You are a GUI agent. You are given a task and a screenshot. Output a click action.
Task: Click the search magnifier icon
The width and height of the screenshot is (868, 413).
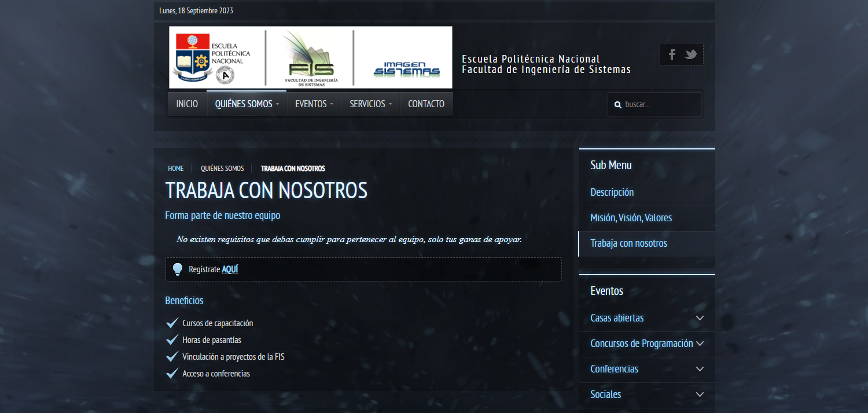(617, 105)
